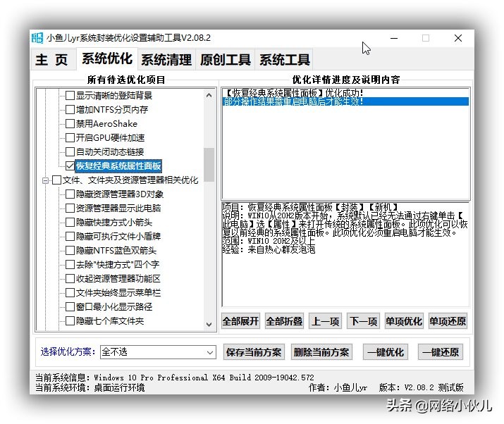Click the tree list scroll down arrow

tap(209, 325)
